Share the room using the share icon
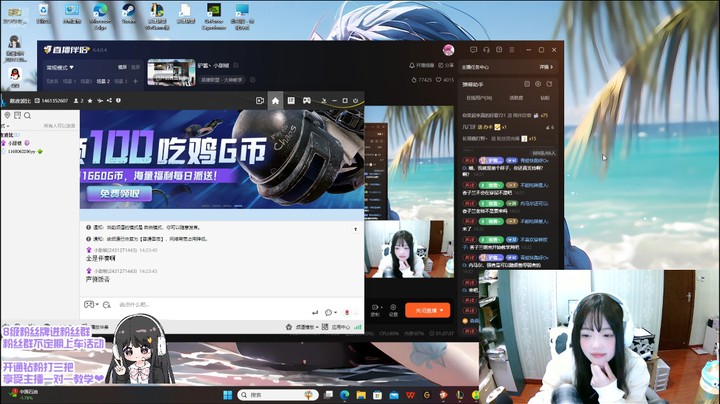The image size is (720, 404). point(109,101)
